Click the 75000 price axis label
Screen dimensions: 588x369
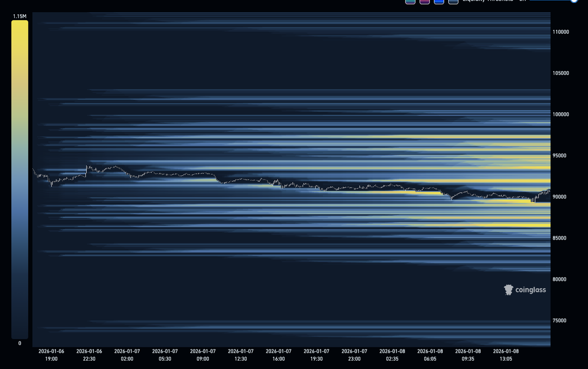point(559,320)
